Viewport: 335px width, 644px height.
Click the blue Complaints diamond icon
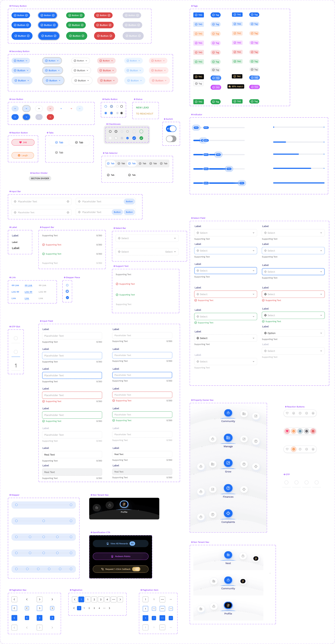[228, 513]
